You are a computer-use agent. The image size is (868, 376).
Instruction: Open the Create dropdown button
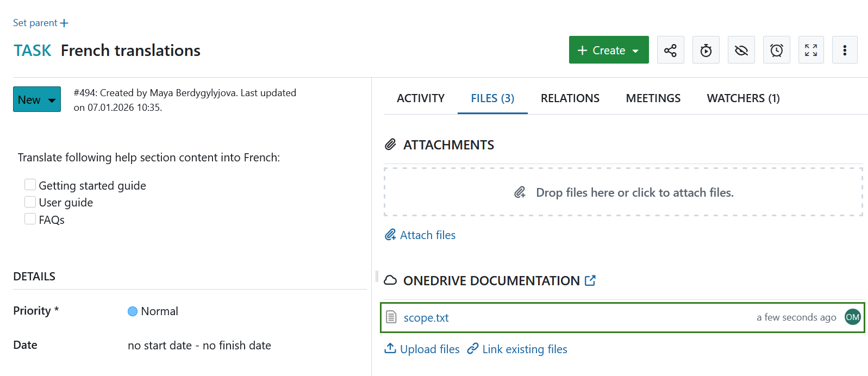tap(609, 50)
